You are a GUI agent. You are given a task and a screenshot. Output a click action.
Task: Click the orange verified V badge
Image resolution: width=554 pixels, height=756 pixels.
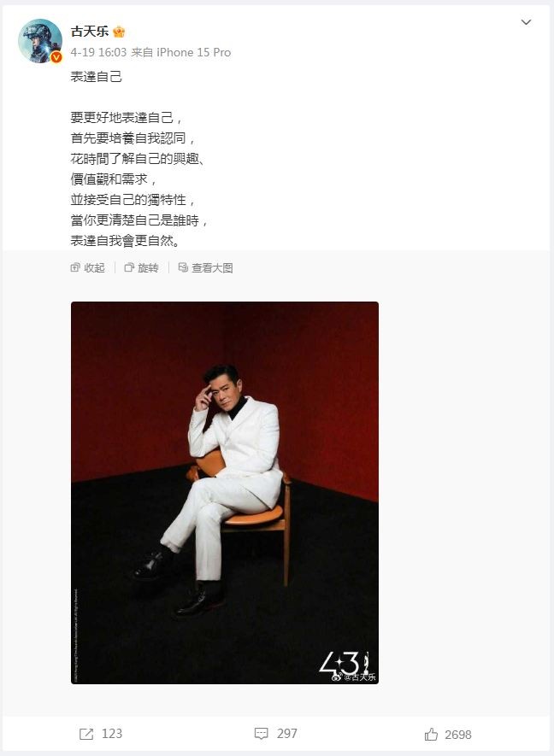point(56,57)
